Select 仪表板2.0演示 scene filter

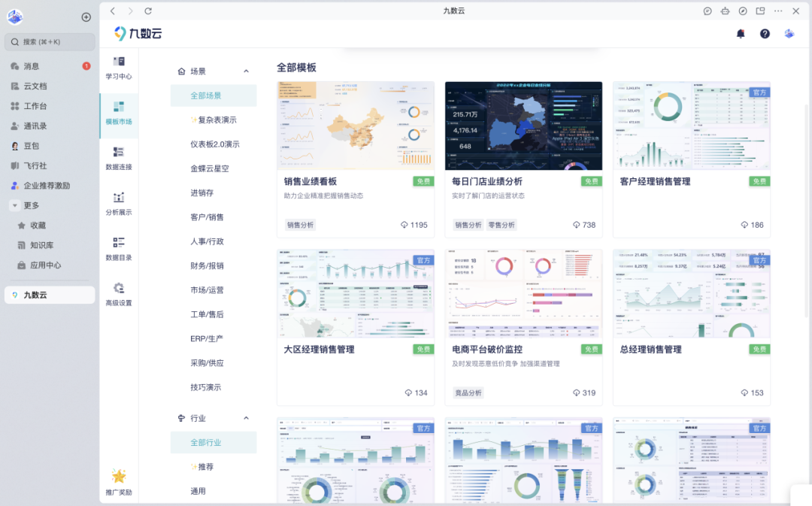pyautogui.click(x=214, y=144)
